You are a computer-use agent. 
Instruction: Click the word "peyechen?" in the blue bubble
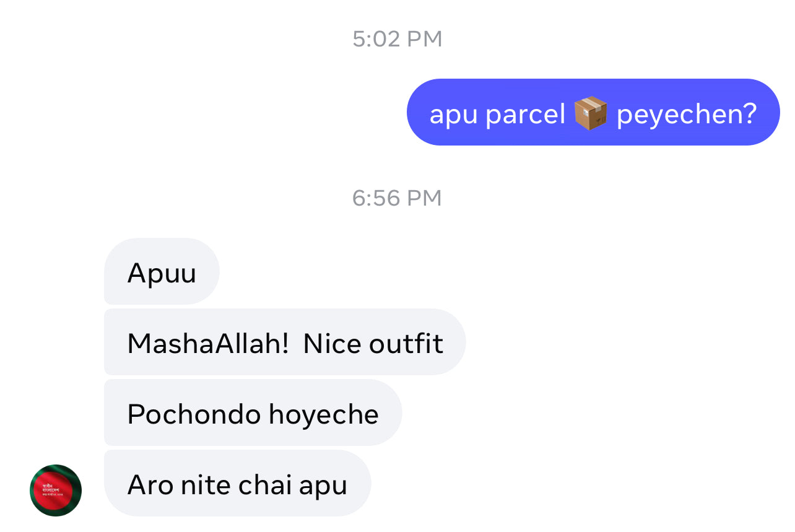[x=687, y=114]
